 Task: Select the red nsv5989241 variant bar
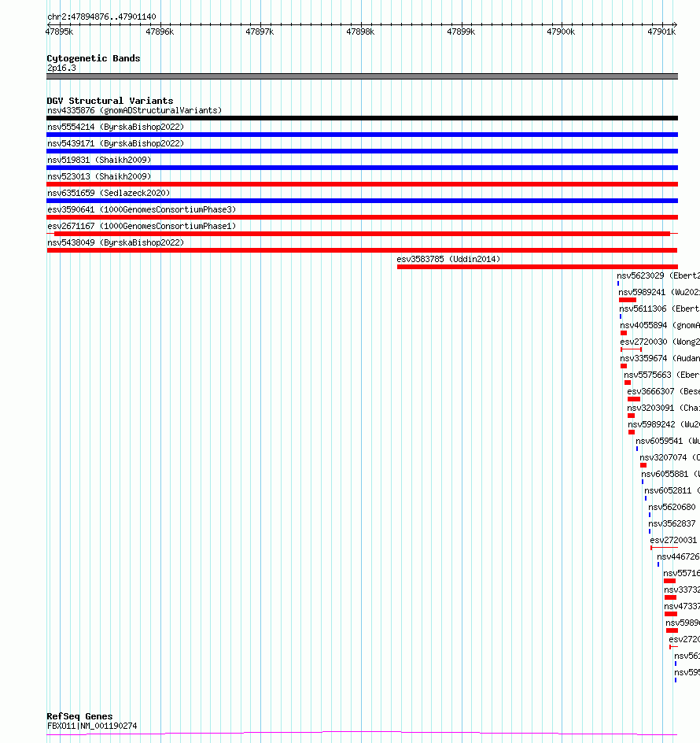pyautogui.click(x=628, y=300)
